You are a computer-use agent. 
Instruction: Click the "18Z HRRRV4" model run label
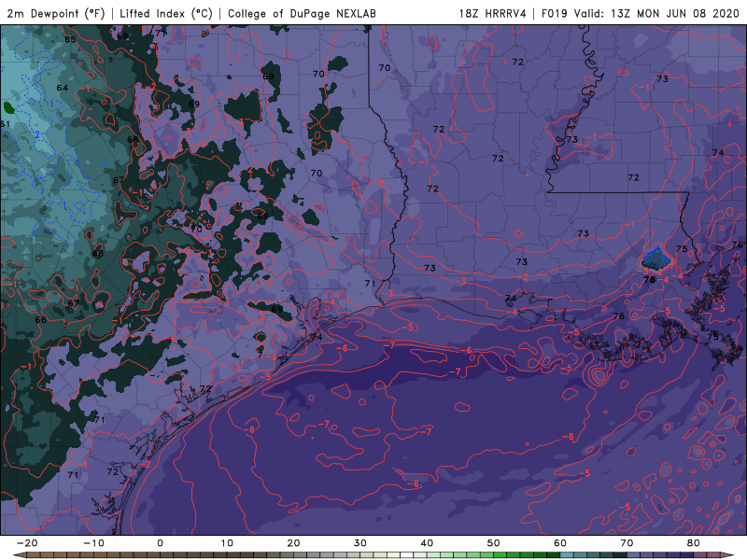pos(493,13)
